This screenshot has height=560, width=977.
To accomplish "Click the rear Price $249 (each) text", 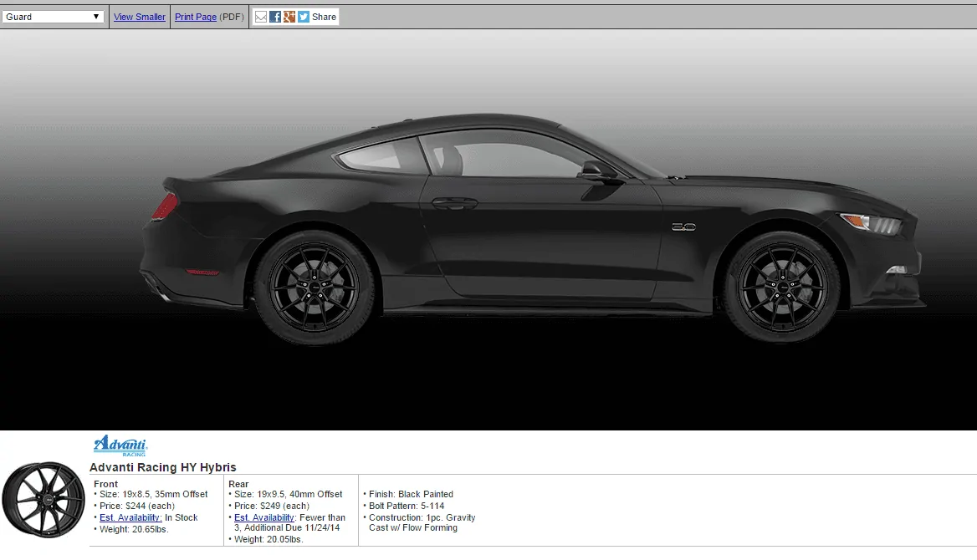I will pyautogui.click(x=272, y=506).
